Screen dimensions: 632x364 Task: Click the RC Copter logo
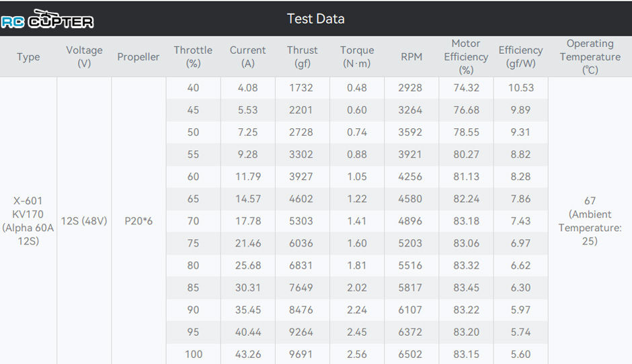[x=47, y=19]
